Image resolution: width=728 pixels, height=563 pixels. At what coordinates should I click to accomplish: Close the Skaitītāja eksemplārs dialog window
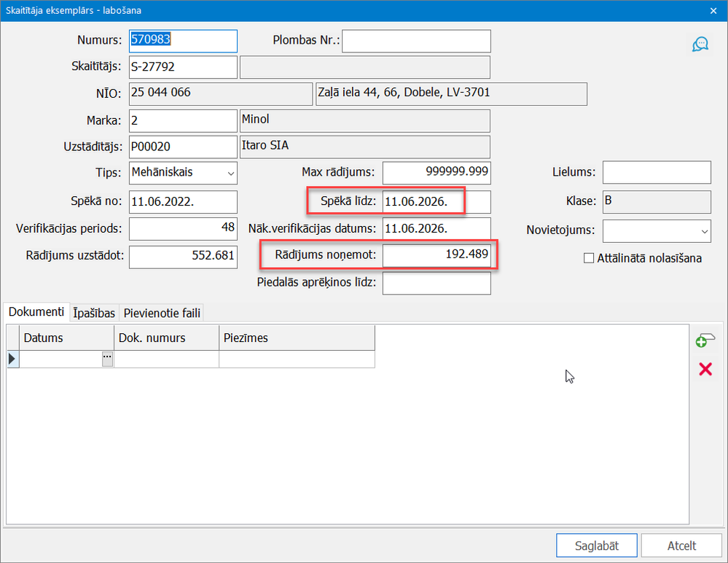point(713,11)
